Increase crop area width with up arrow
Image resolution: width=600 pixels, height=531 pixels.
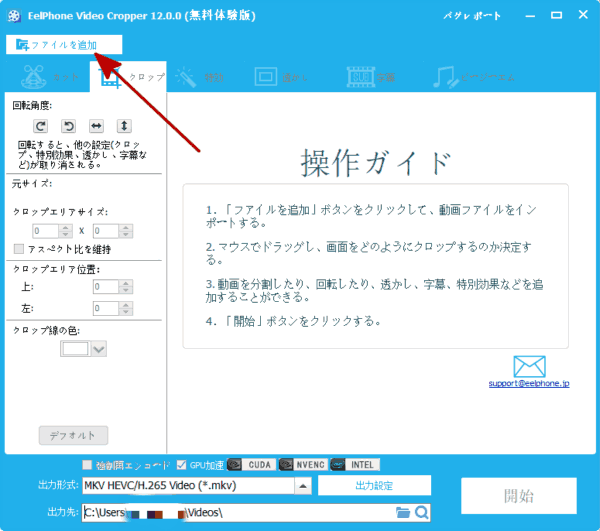tap(65, 228)
